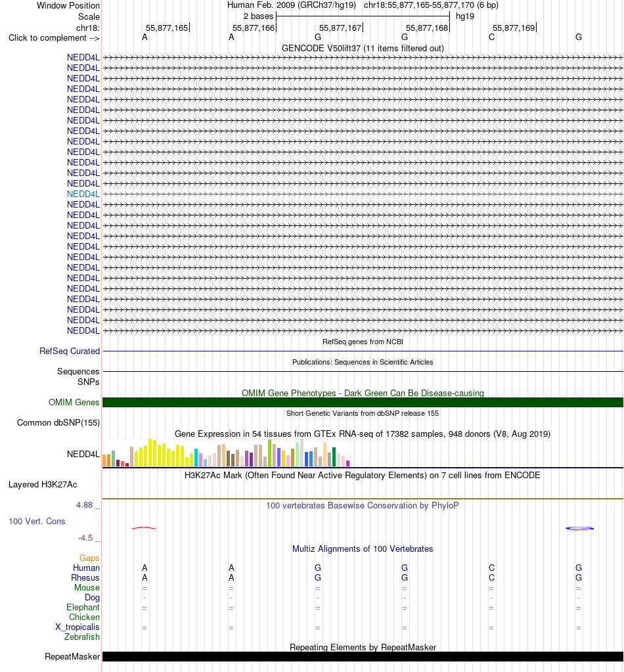Click the red PhyloP mark at first base
Viewport: 624px width, 672px height.
click(144, 527)
